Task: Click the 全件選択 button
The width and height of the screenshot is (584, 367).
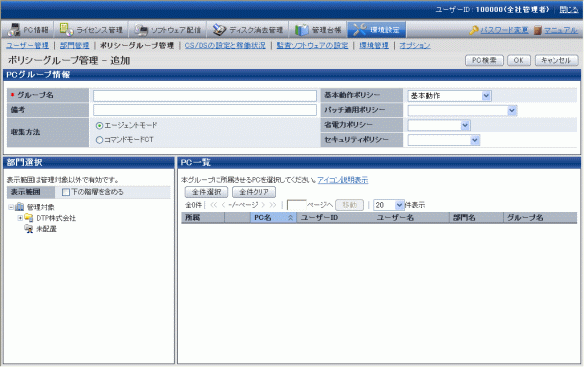Action: pos(206,192)
